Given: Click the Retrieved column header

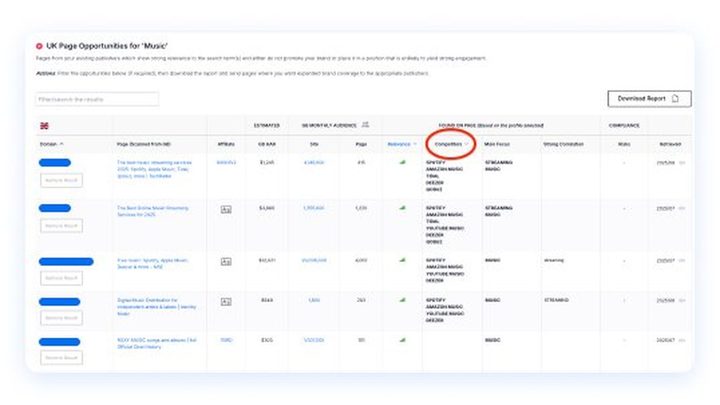Looking at the screenshot, I should pos(670,144).
